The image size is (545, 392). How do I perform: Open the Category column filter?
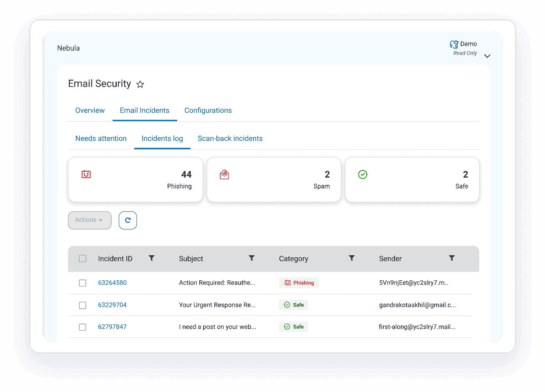(352, 258)
